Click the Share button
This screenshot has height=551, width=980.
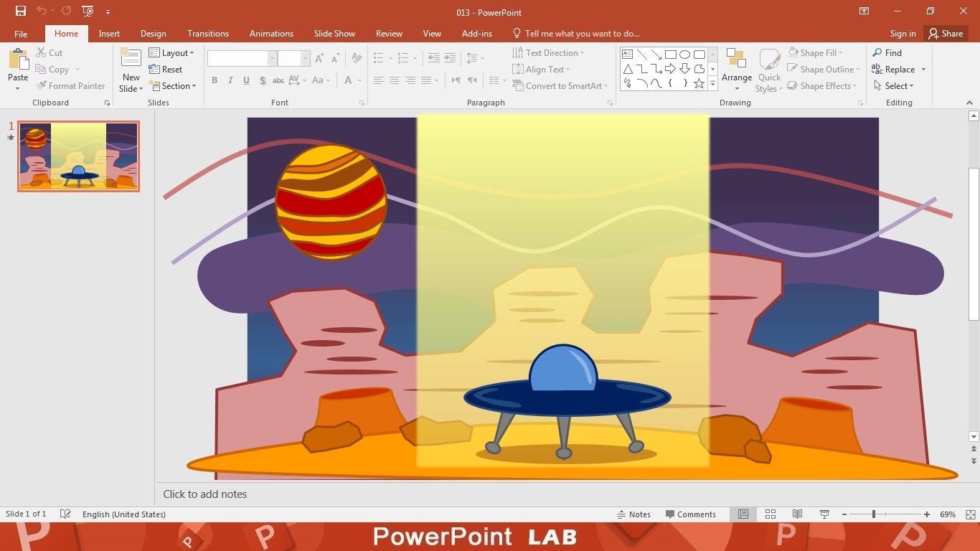pyautogui.click(x=946, y=34)
